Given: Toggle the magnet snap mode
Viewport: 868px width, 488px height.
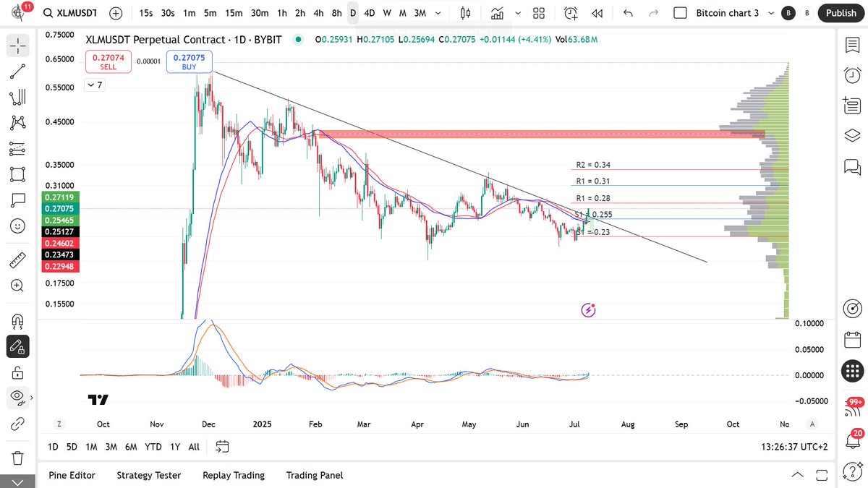Looking at the screenshot, I should (17, 321).
